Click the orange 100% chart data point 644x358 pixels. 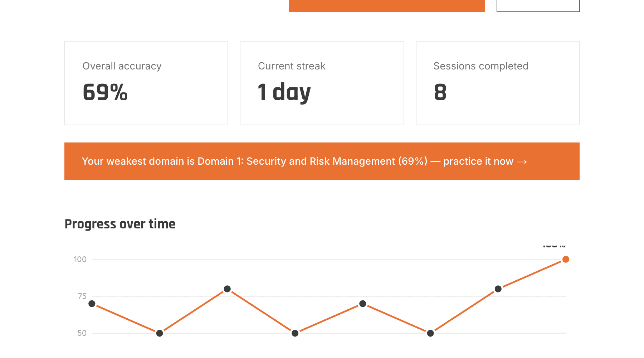tap(566, 259)
